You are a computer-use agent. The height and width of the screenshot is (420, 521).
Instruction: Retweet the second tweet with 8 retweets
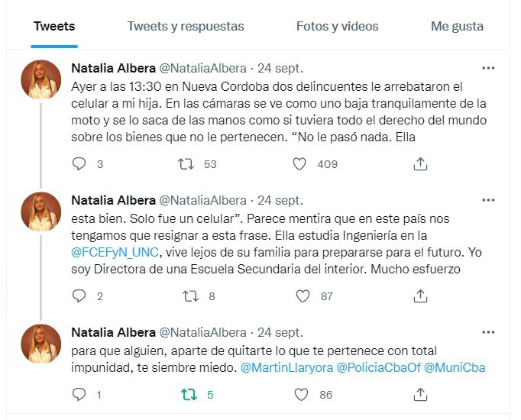(x=187, y=295)
